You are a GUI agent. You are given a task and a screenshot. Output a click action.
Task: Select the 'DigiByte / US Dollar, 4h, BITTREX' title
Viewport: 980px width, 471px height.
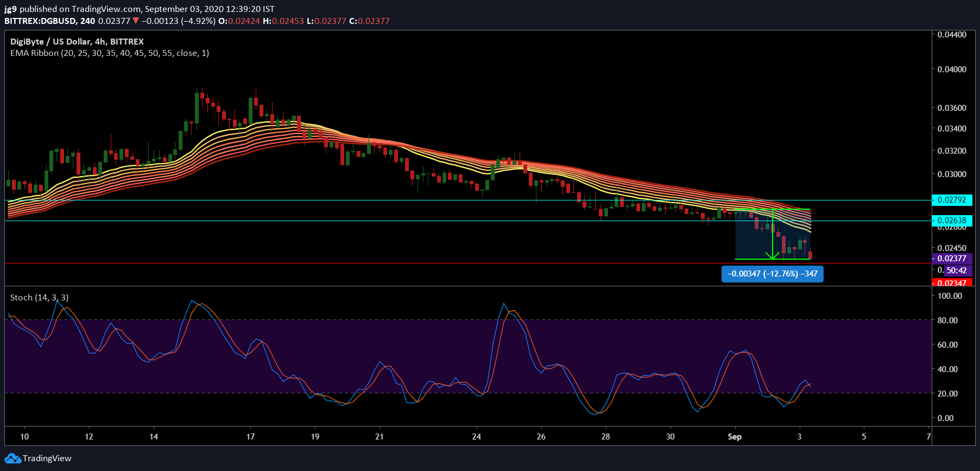[77, 42]
